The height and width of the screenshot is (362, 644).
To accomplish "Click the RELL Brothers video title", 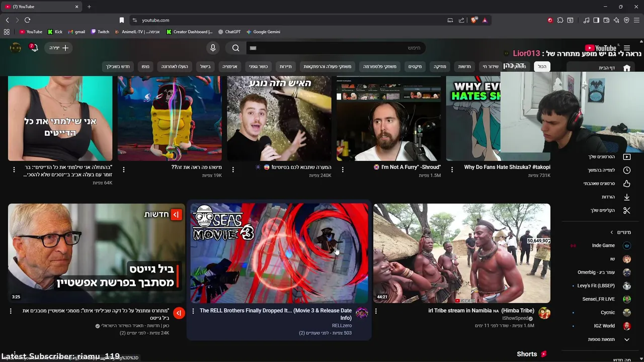I will (276, 314).
